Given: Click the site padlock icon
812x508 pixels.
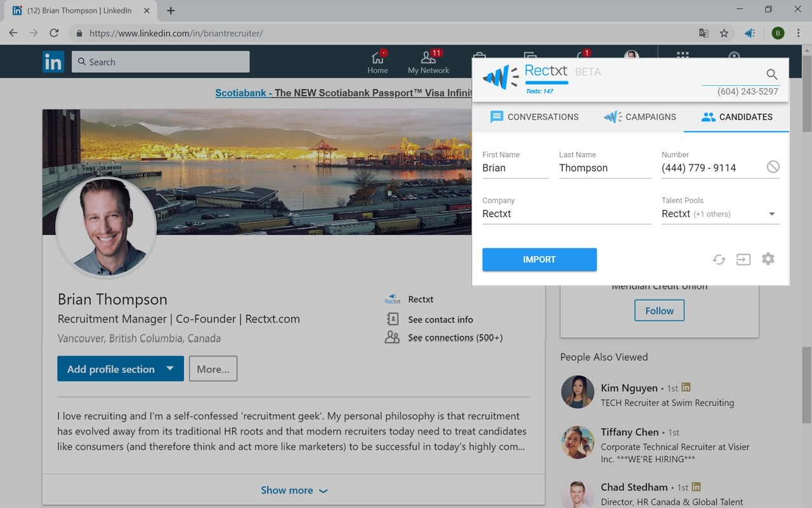Looking at the screenshot, I should (x=79, y=34).
